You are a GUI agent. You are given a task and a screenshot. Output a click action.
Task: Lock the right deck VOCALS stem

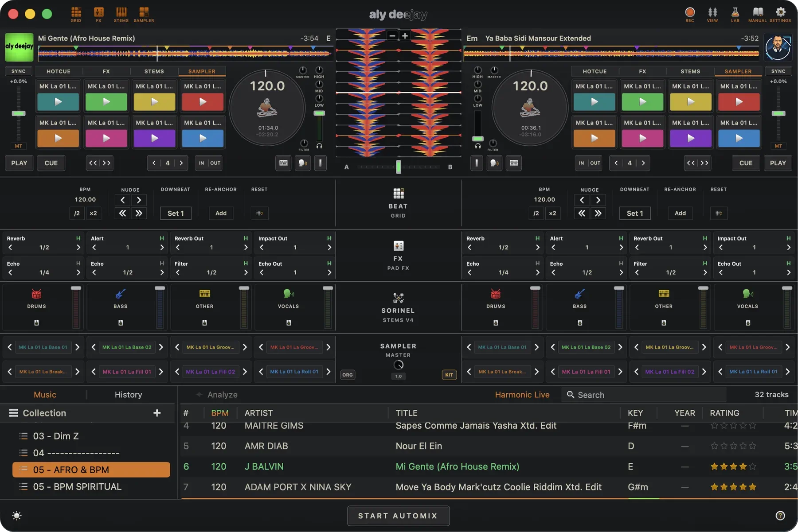click(x=747, y=323)
